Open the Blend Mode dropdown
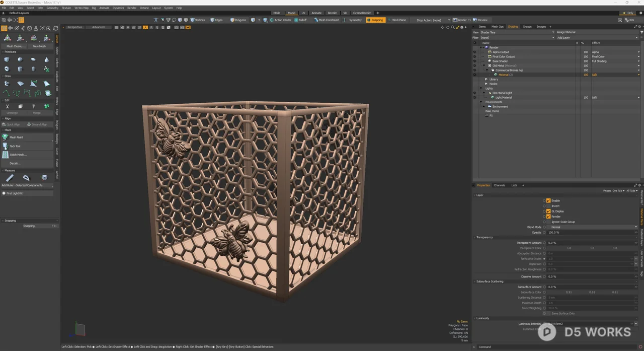This screenshot has height=351, width=644. (x=592, y=227)
